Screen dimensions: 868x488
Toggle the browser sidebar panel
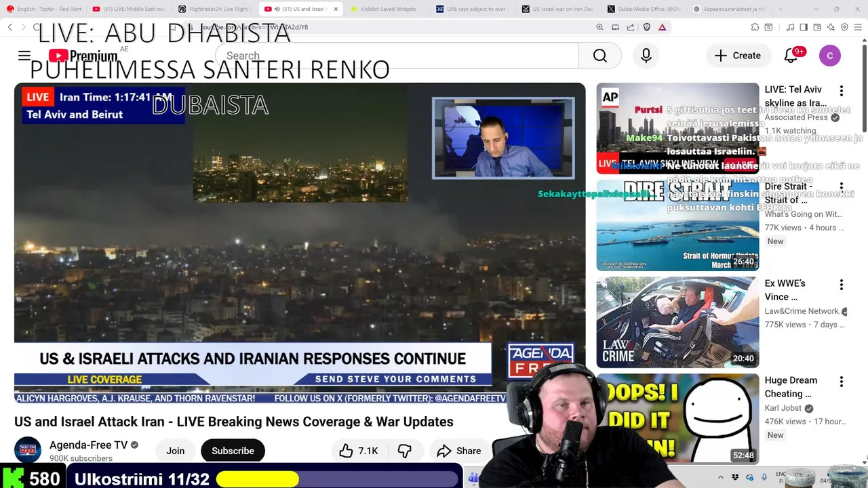click(x=804, y=27)
